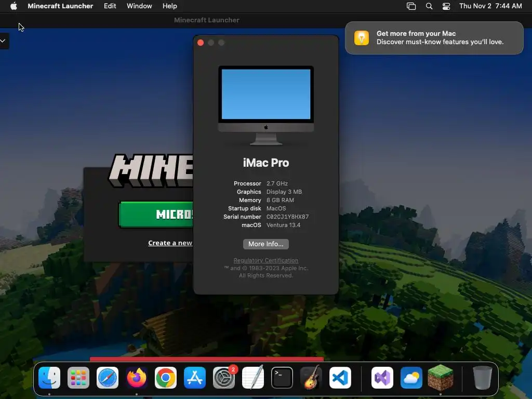Click the iMac Pro computer image
532x399 pixels.
[266, 105]
